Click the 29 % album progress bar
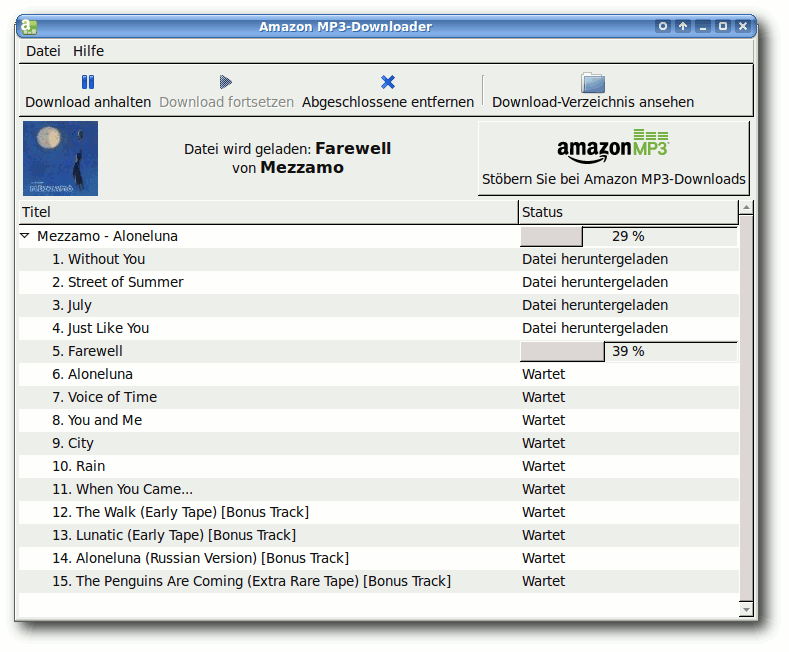789x652 pixels. point(628,236)
